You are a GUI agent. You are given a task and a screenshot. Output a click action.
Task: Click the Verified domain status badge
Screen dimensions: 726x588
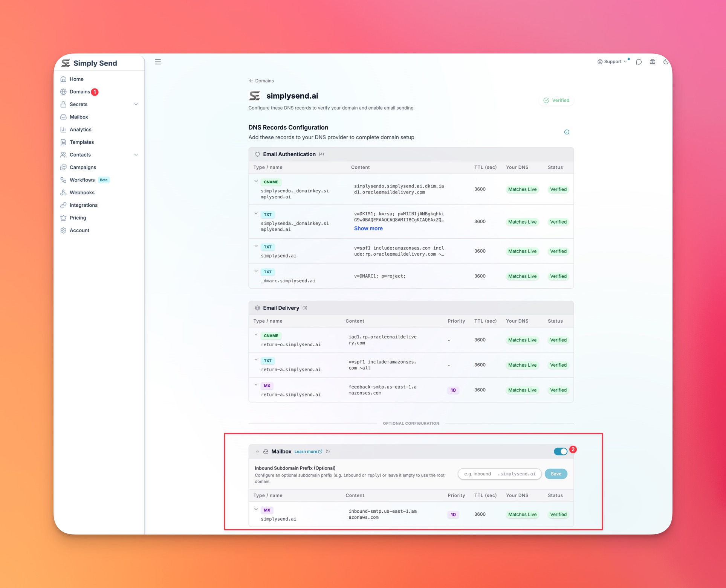[556, 101]
